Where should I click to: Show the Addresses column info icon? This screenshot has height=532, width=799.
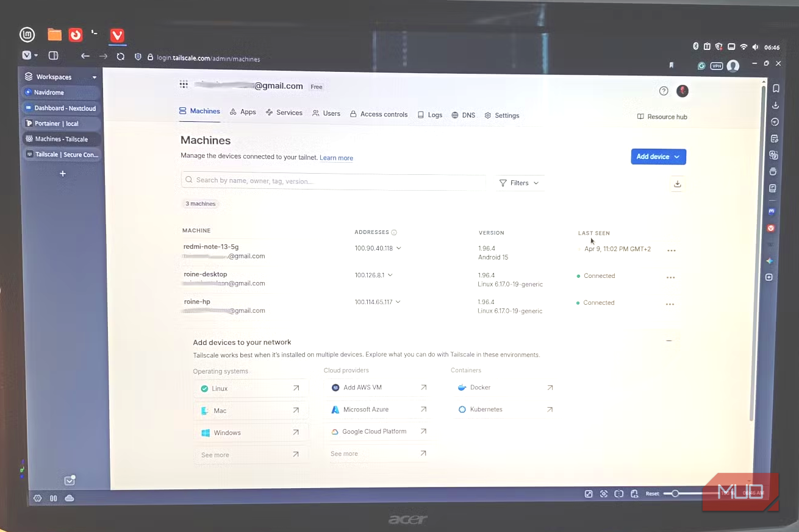pyautogui.click(x=394, y=232)
